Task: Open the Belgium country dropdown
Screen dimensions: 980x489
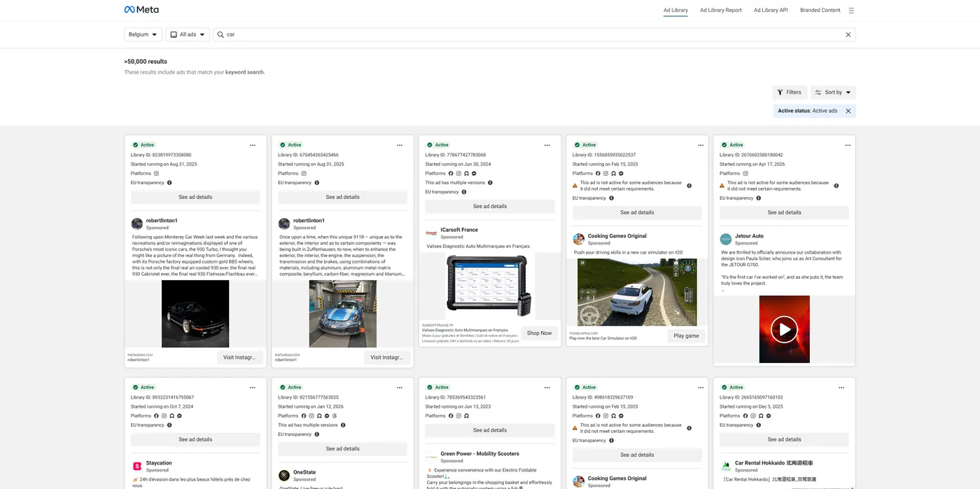Action: tap(143, 34)
